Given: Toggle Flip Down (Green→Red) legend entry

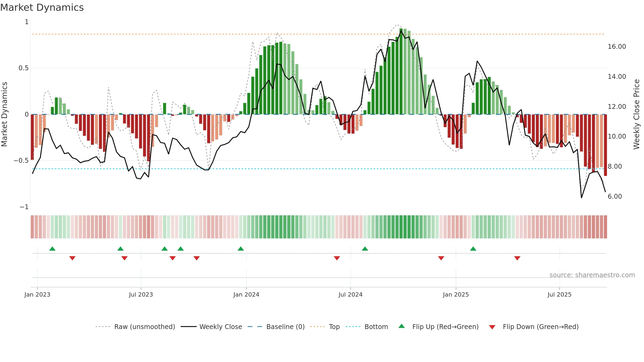Looking at the screenshot, I should 534,327.
